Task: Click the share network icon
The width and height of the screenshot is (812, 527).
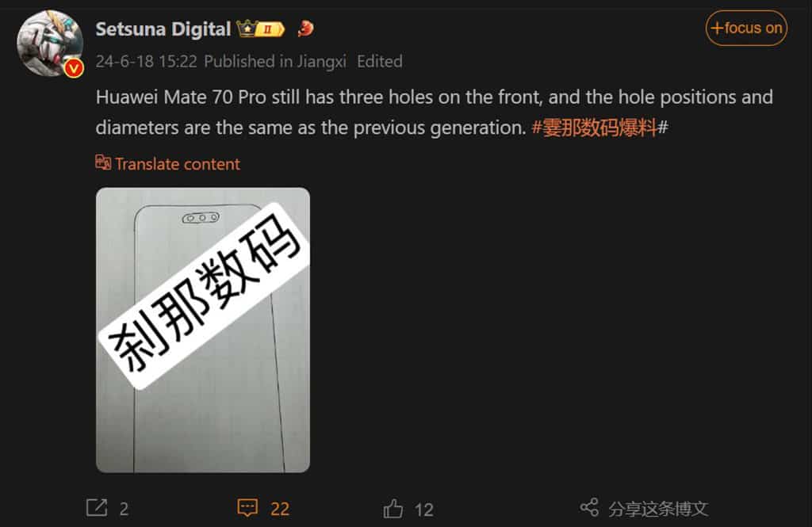Action: (x=589, y=507)
